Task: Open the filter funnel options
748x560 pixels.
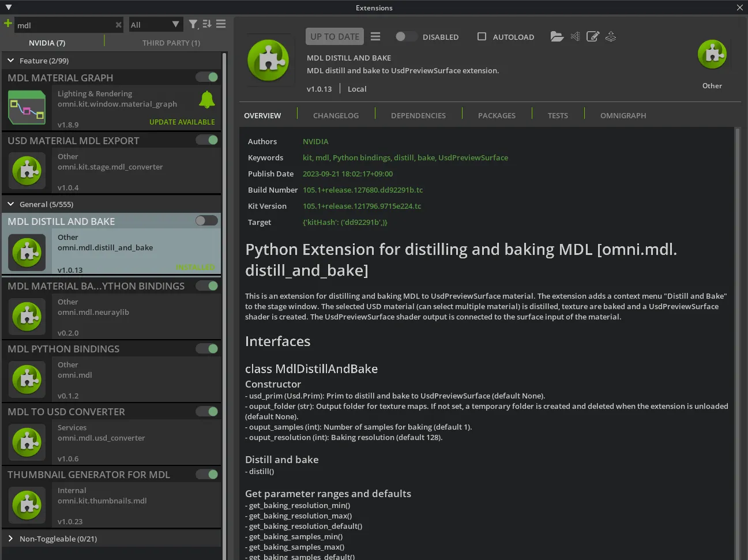Action: (193, 24)
